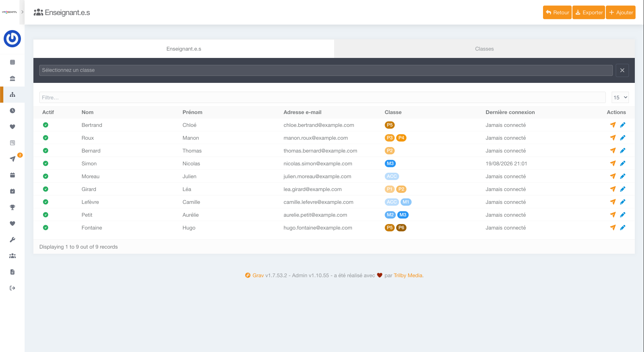Click the logout icon in the sidebar
644x352 pixels.
tap(12, 288)
